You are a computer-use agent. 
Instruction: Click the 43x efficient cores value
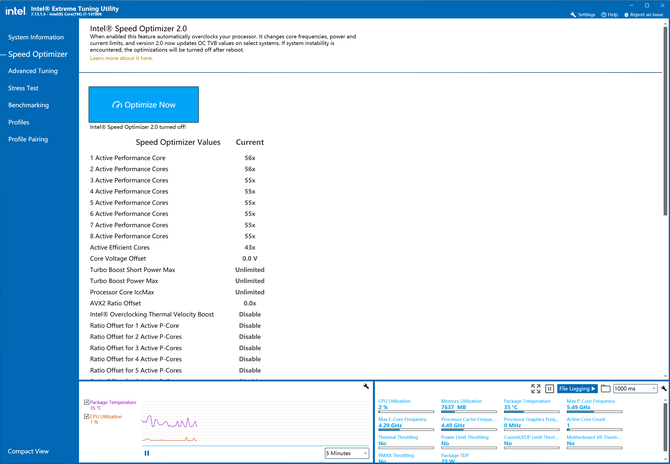(x=250, y=247)
